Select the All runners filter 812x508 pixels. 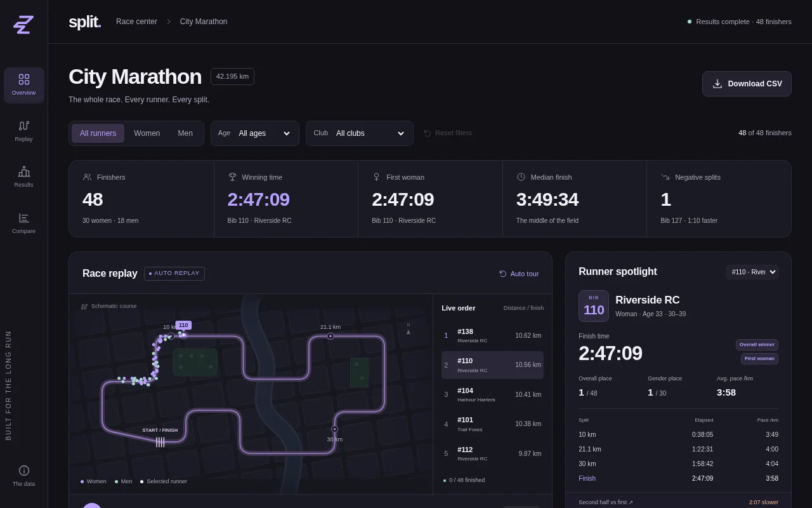98,133
